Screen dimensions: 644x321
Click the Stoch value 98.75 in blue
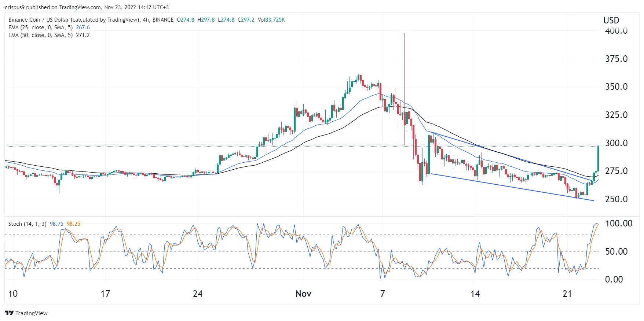point(56,224)
